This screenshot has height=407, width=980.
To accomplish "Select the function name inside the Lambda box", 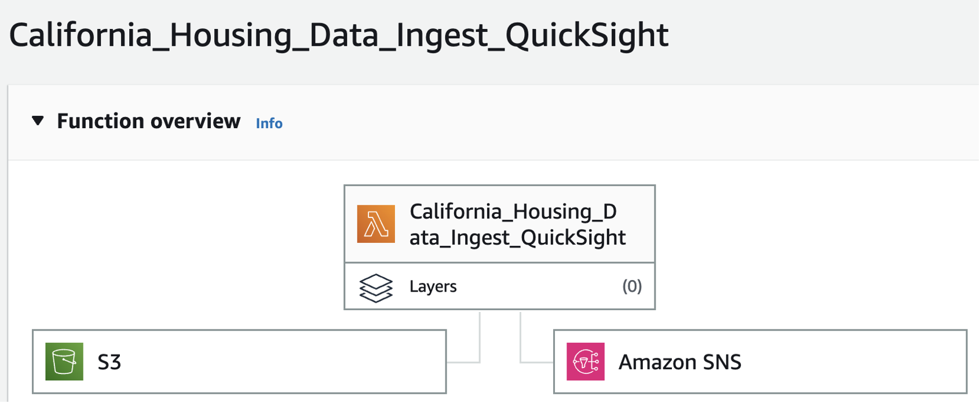I will coord(517,224).
